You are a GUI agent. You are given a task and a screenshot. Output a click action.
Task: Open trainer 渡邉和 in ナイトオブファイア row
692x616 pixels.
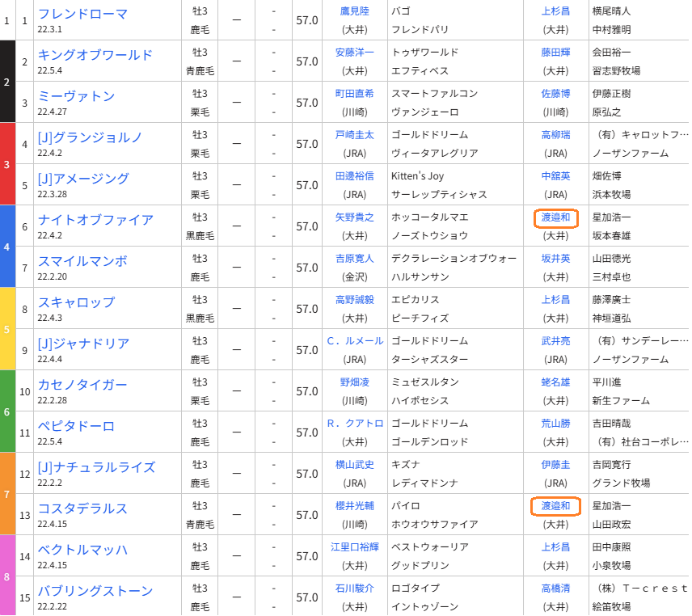555,217
